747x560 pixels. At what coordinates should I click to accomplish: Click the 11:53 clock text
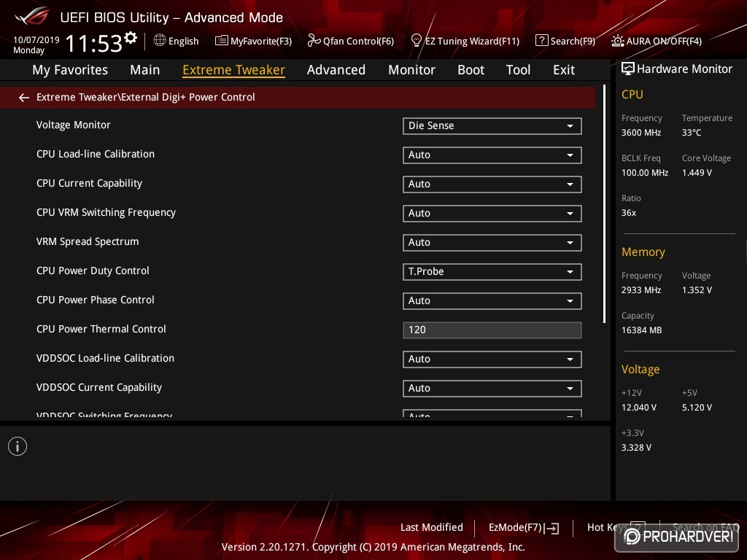point(94,43)
